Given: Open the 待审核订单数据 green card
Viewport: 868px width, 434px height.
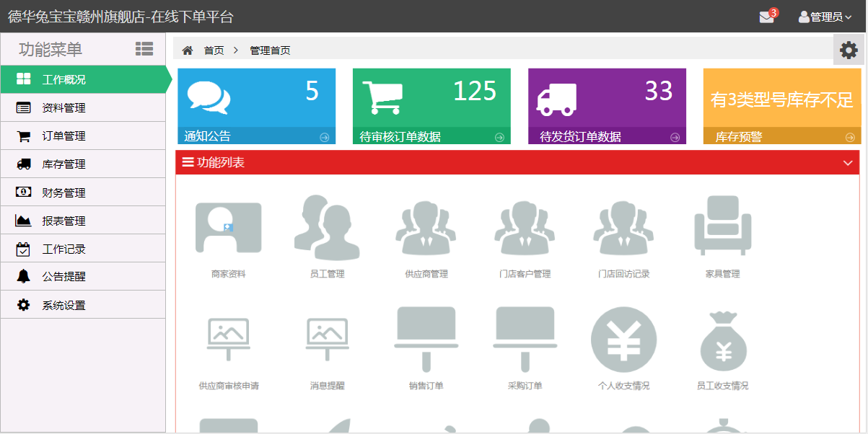Looking at the screenshot, I should 431,106.
